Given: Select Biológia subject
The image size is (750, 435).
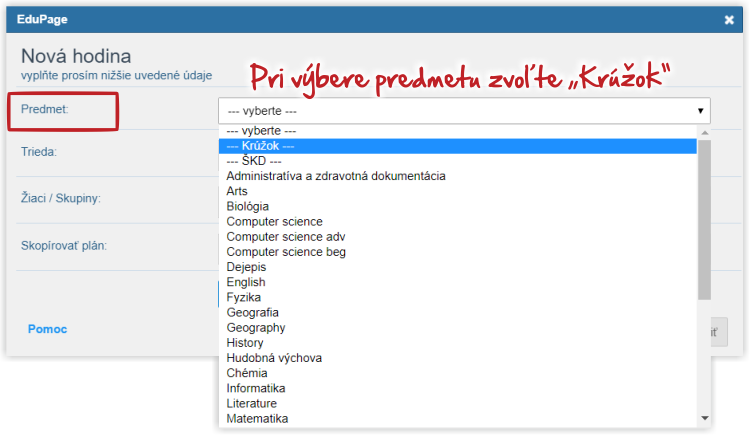Looking at the screenshot, I should (458, 206).
